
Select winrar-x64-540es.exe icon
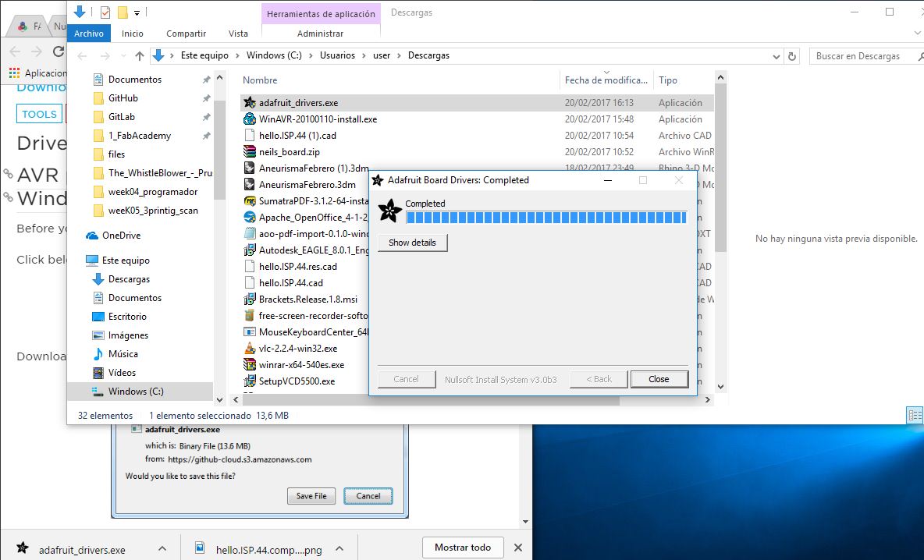coord(250,364)
